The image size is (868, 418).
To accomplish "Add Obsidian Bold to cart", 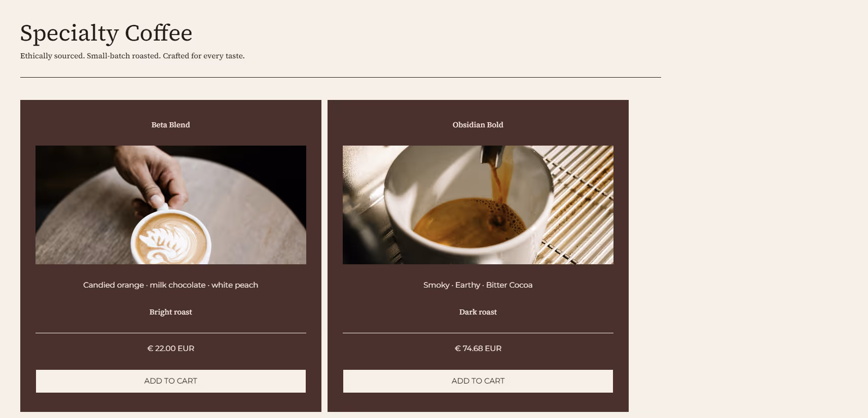I will pyautogui.click(x=478, y=381).
